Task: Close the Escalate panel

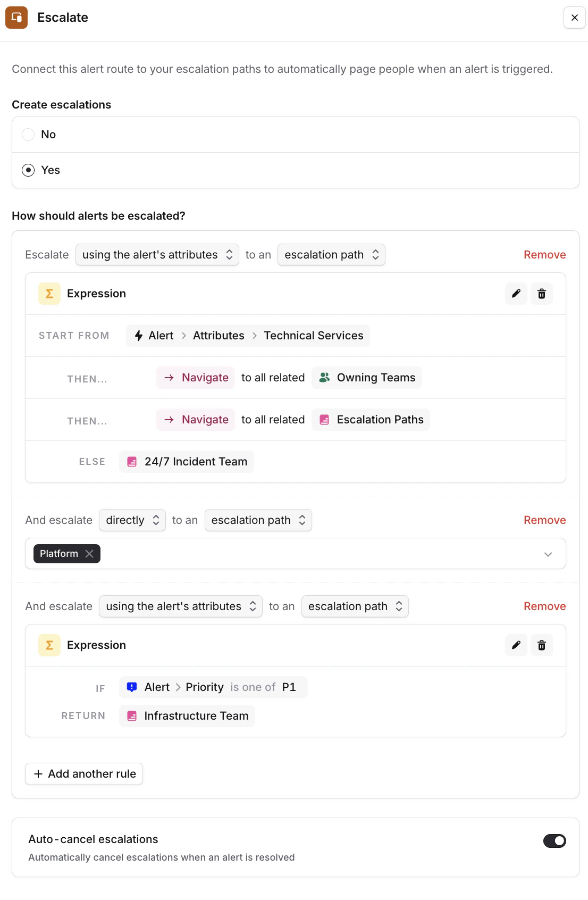Action: pos(575,18)
